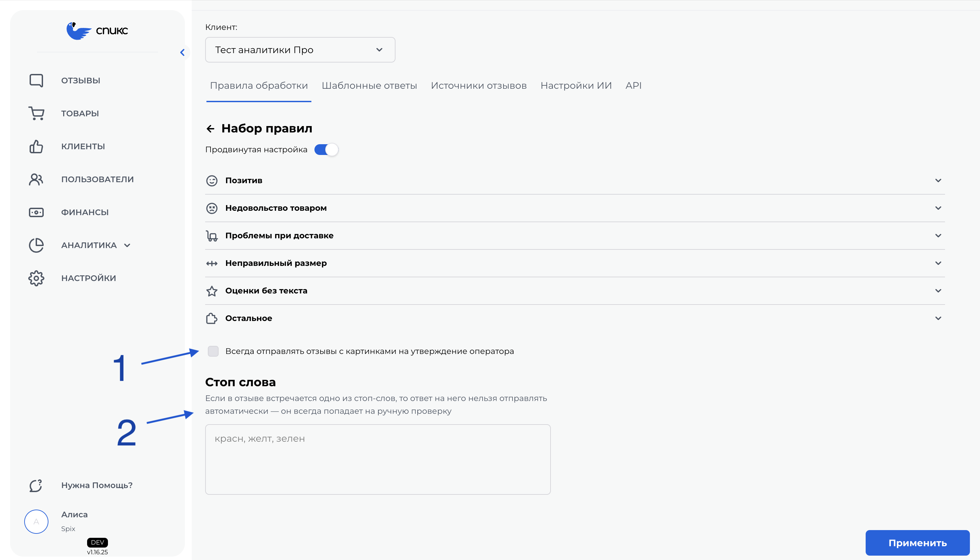Navigate back using the arrow icon
980x560 pixels.
(211, 128)
